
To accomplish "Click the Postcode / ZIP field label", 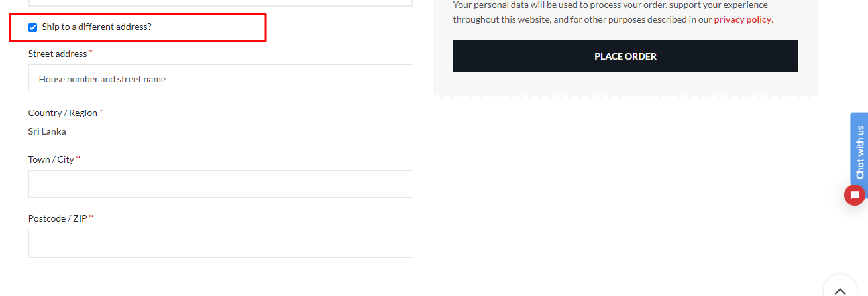I will point(58,218).
